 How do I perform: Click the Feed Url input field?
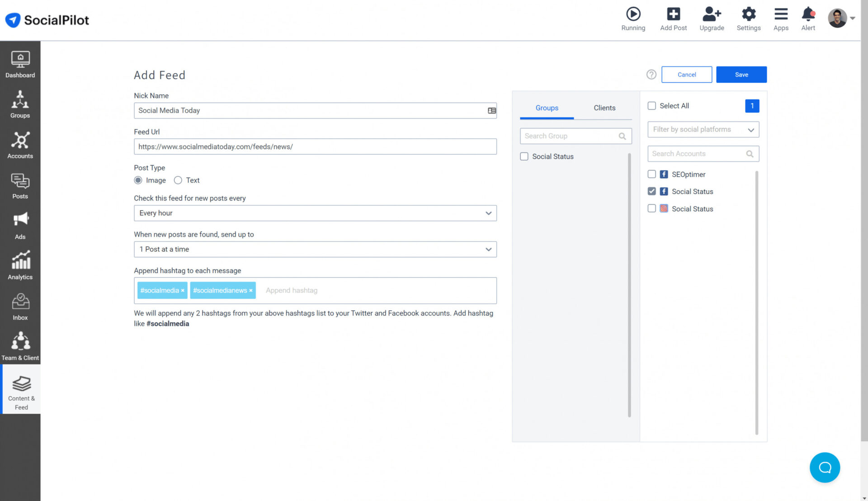click(315, 147)
